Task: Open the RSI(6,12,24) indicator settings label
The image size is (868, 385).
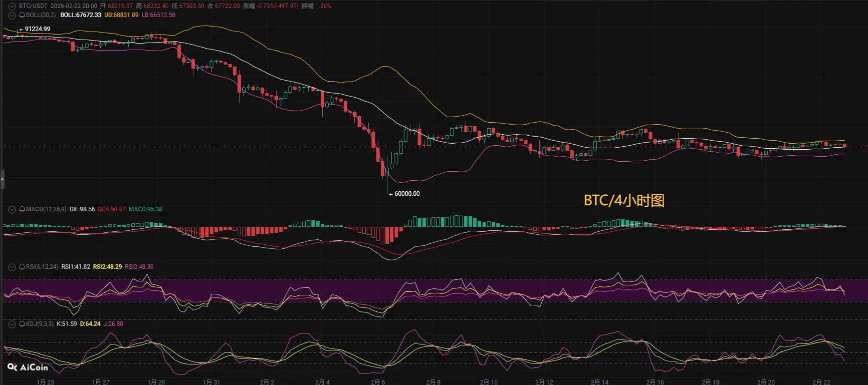Action: (42, 267)
